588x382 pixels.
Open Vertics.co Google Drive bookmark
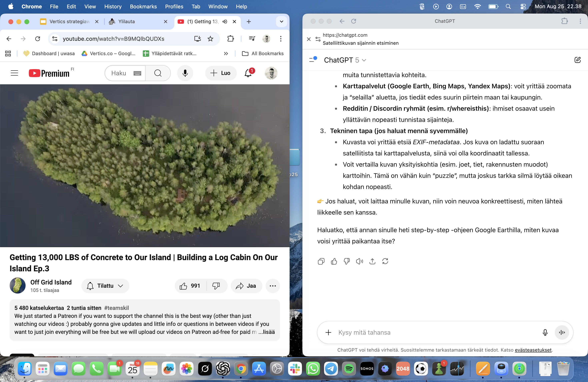click(x=108, y=54)
